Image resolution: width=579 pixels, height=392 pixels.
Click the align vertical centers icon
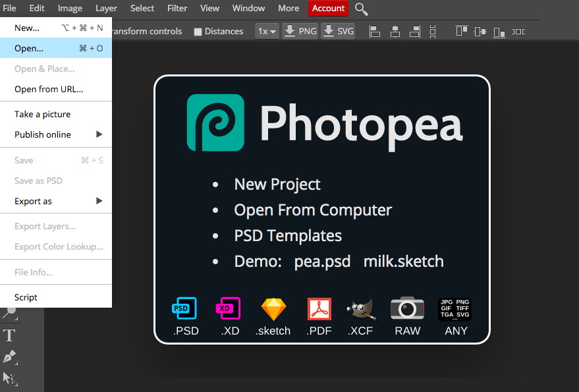click(480, 32)
